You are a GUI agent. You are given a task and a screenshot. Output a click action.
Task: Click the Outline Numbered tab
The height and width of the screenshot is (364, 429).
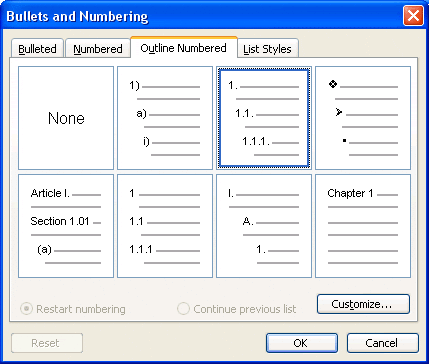coord(184,48)
